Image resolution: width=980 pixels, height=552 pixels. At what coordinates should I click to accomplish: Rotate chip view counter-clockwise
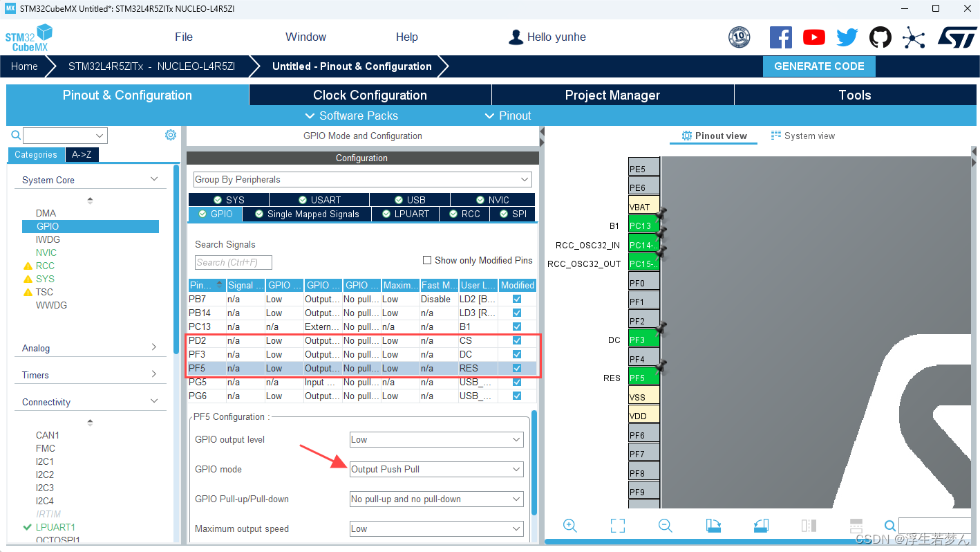(761, 526)
